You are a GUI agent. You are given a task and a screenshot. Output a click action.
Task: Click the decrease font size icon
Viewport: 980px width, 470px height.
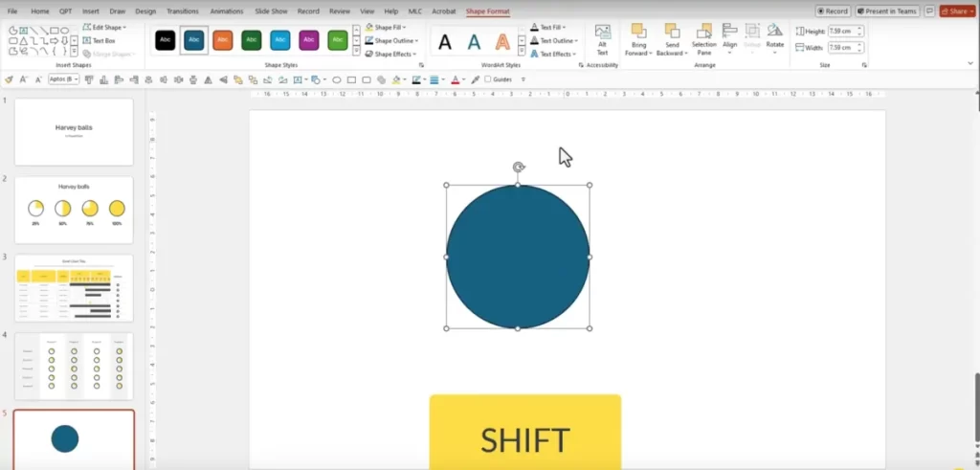[x=38, y=79]
